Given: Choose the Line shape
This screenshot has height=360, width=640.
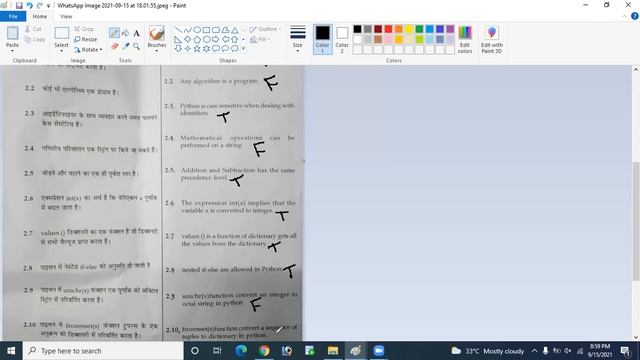Looking at the screenshot, I should tap(178, 30).
